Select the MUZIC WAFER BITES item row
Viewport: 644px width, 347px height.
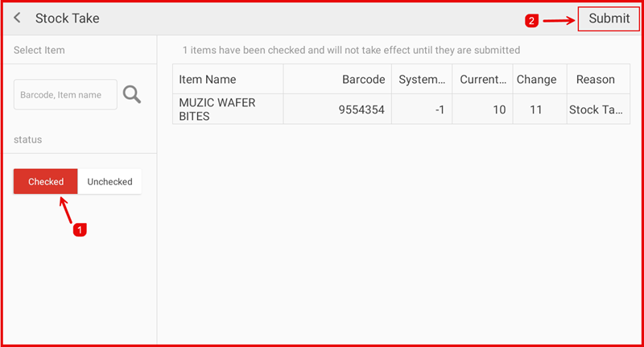228,109
